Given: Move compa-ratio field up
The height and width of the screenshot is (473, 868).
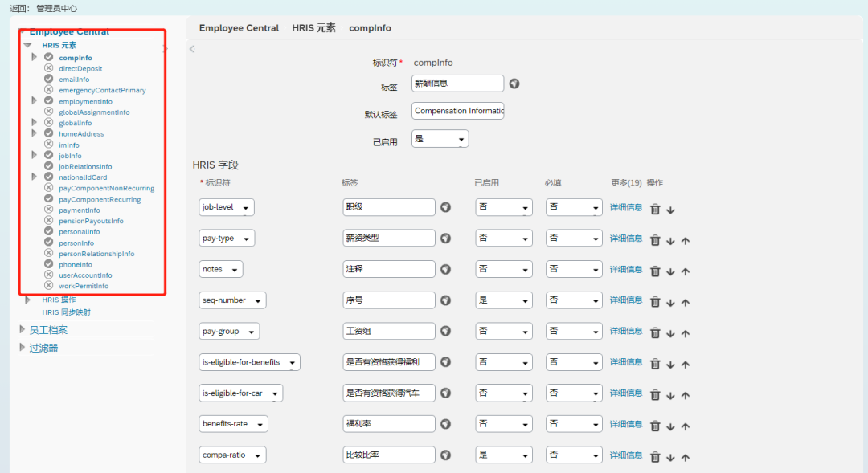Looking at the screenshot, I should pos(686,458).
